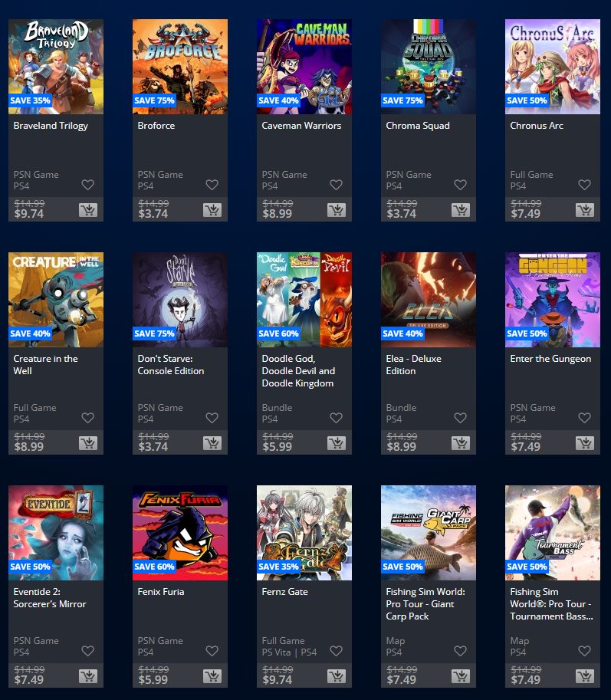Open the Caveman Warriors title link
The image size is (611, 700).
(x=301, y=126)
